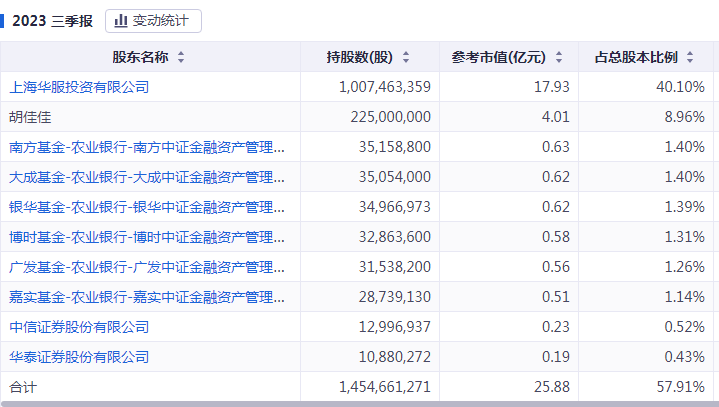Click the bar chart icon beside 变动统计
This screenshot has height=407, width=719.
point(121,20)
